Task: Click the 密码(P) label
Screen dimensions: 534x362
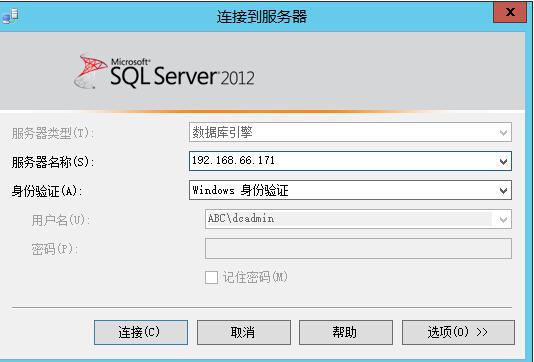Action: coord(54,249)
